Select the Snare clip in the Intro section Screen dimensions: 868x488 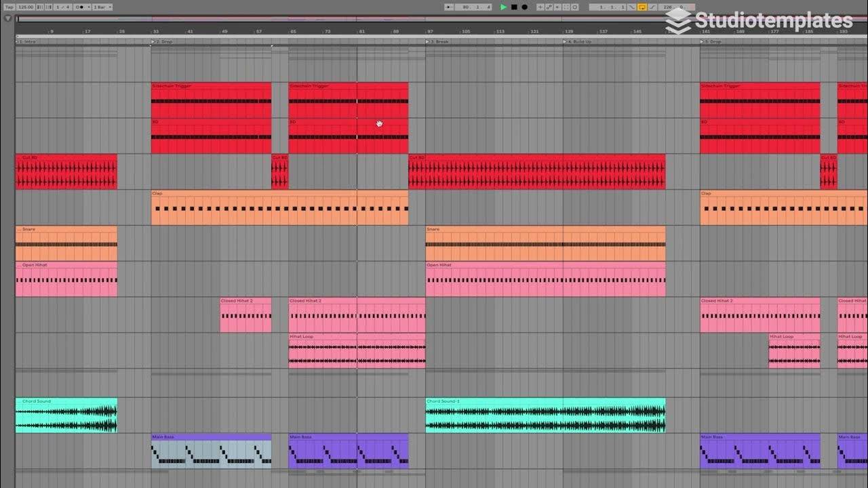coord(66,243)
